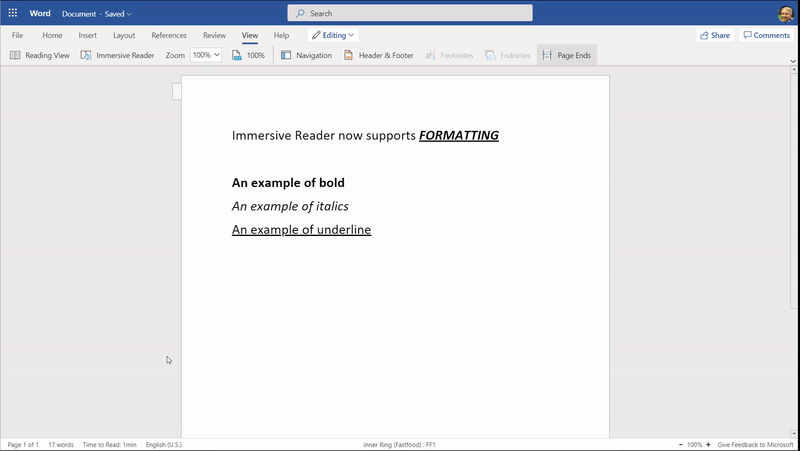Click the Zoom label in ribbon
The image size is (800, 451).
(x=175, y=55)
